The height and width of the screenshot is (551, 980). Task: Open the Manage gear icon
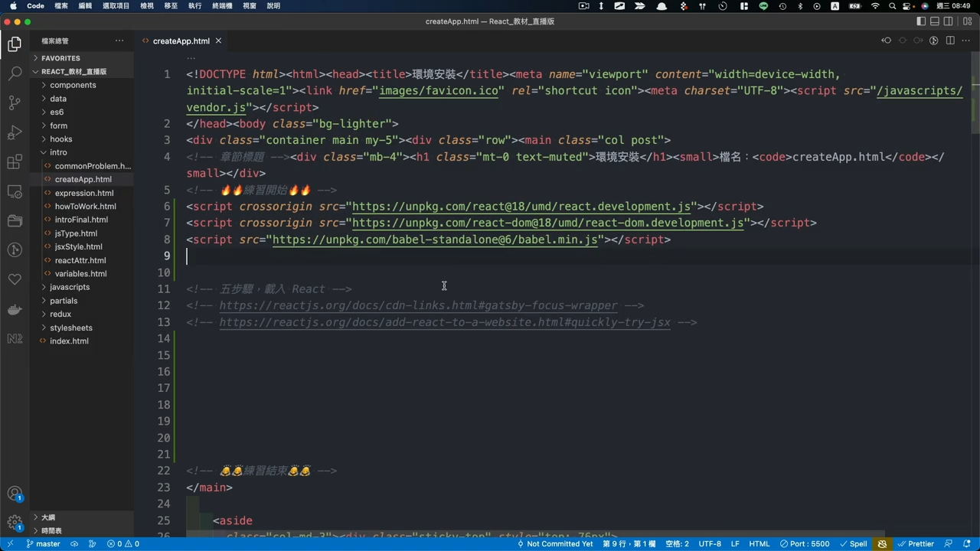[x=15, y=523]
